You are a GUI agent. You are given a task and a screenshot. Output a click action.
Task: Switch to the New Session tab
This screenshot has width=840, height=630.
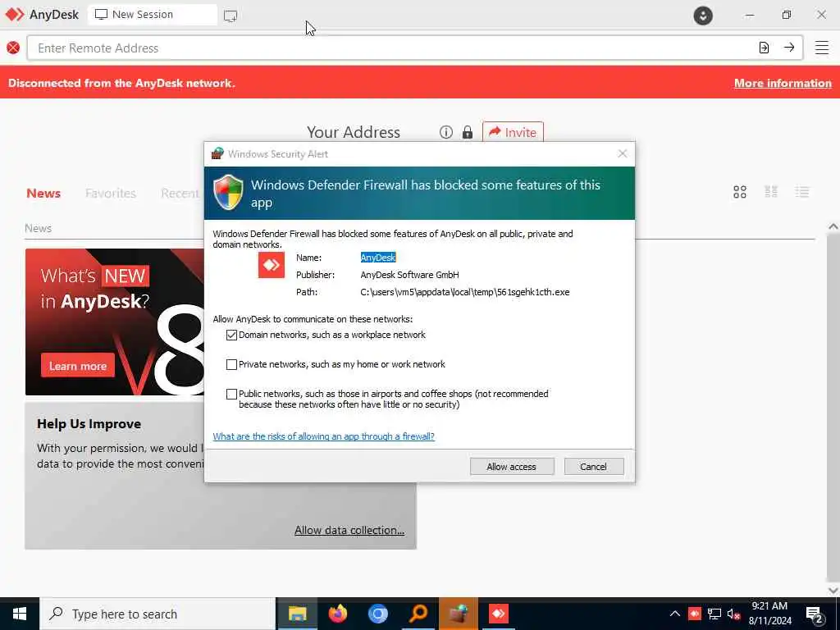pyautogui.click(x=152, y=15)
